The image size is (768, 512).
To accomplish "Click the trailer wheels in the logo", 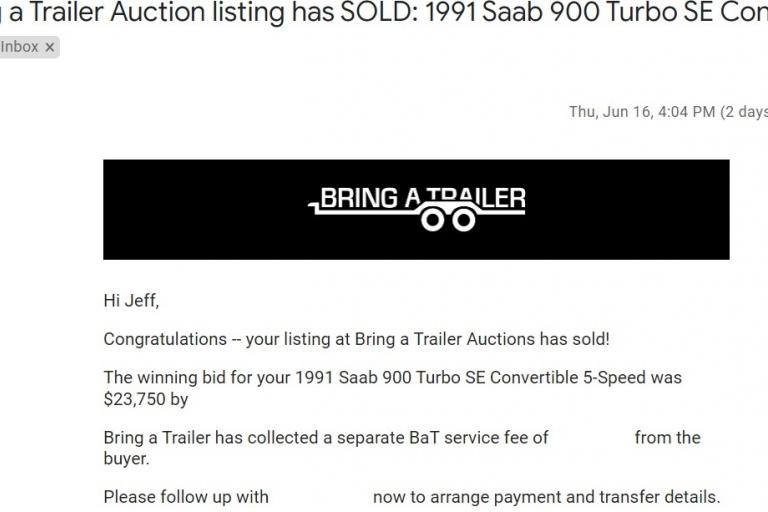I will [x=448, y=220].
